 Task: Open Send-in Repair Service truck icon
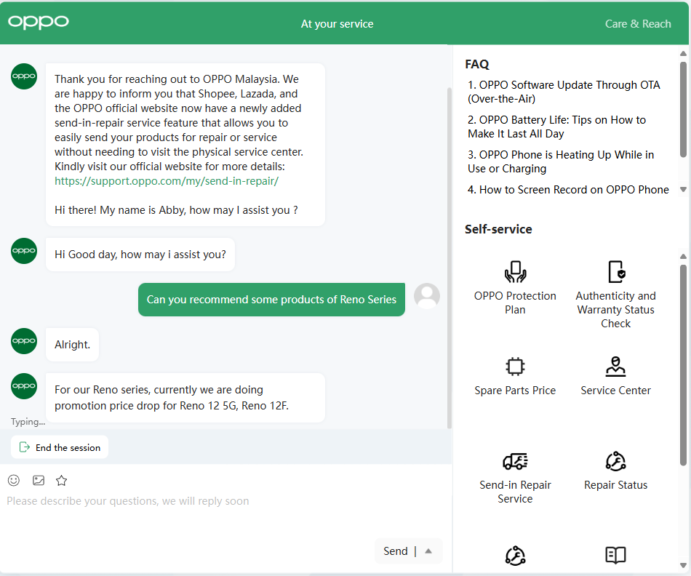point(515,461)
